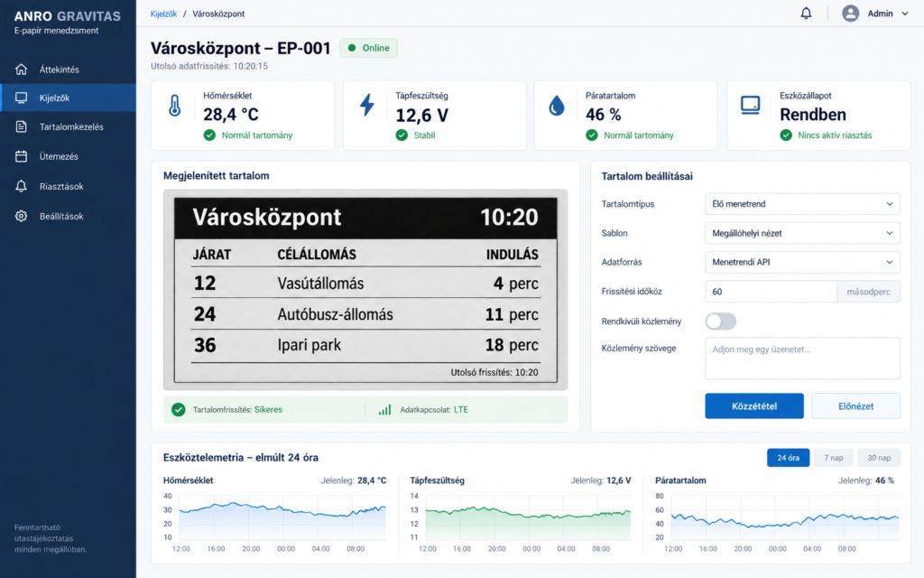Go to Áttekintés in the sidebar
The width and height of the screenshot is (924, 578).
(x=68, y=69)
